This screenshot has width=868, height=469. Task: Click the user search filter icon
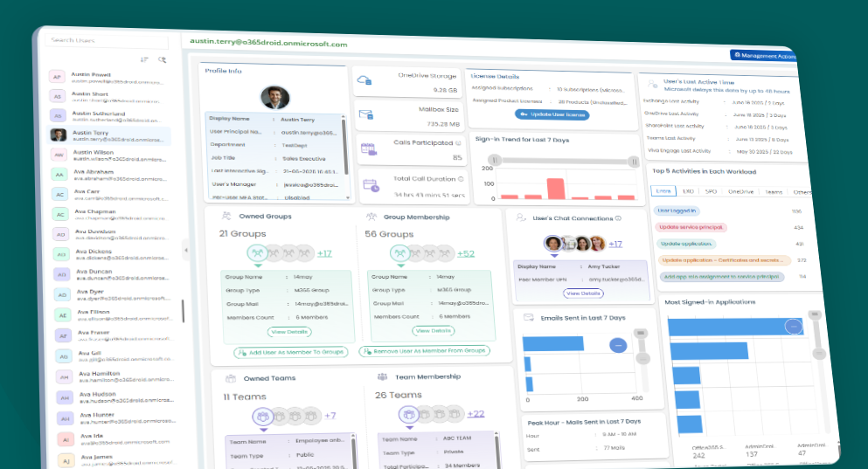[x=162, y=59]
